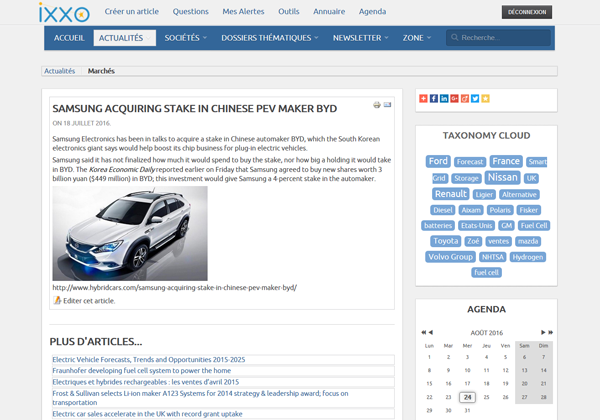This screenshot has width=600, height=420.
Task: Open Mes Alertes
Action: tap(243, 12)
